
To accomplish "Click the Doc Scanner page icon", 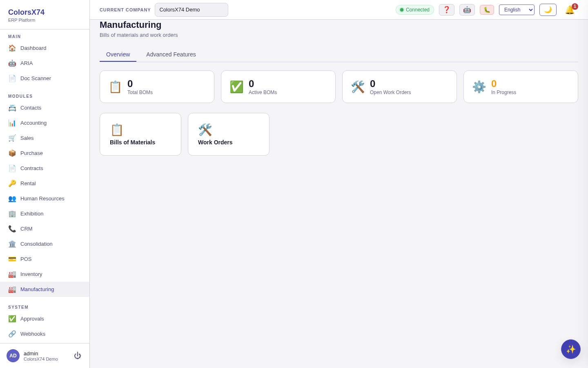I will point(12,78).
